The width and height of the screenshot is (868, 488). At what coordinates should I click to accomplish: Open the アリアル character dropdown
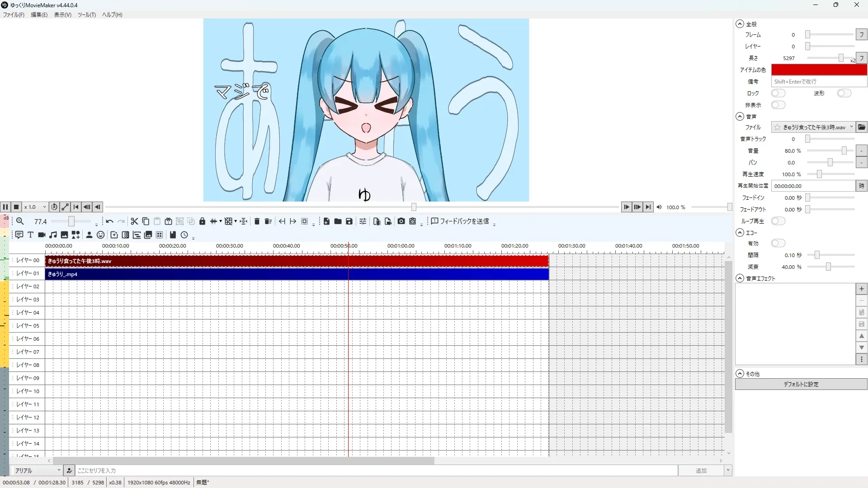pos(37,470)
